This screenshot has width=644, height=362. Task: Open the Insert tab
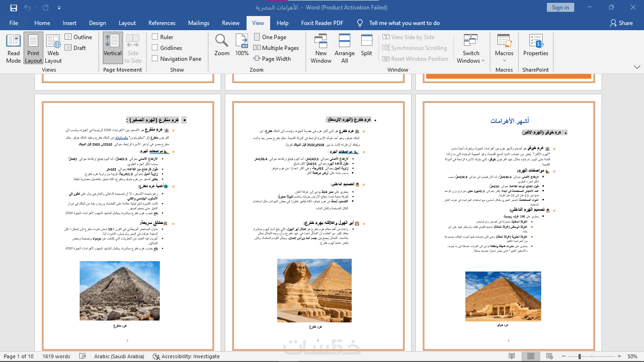click(69, 23)
